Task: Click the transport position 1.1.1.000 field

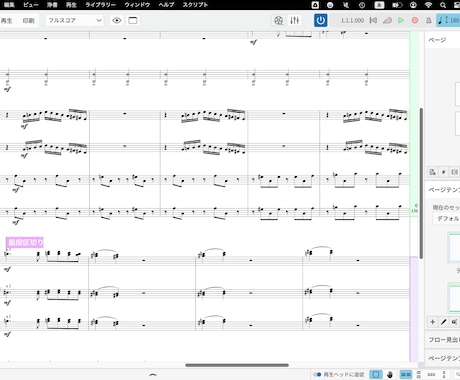Action: click(x=352, y=20)
